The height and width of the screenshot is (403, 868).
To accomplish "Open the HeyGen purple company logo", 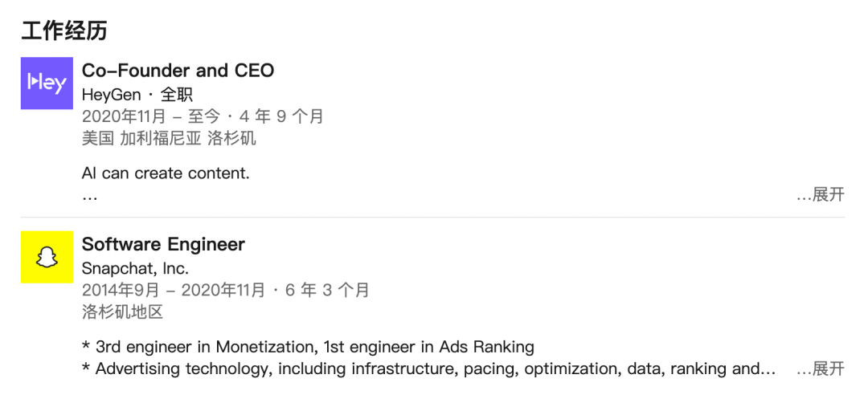I will pyautogui.click(x=47, y=83).
